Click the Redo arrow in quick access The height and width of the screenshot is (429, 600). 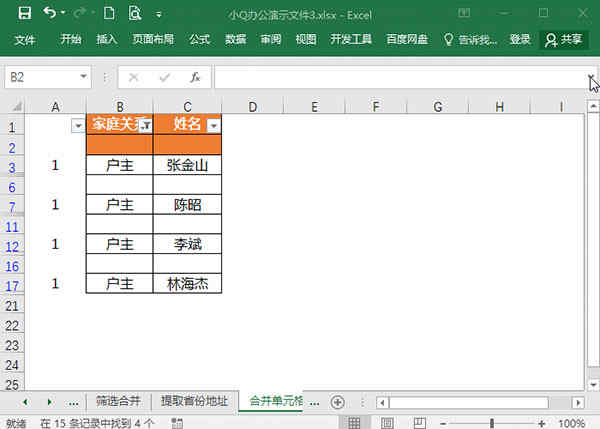coord(79,13)
